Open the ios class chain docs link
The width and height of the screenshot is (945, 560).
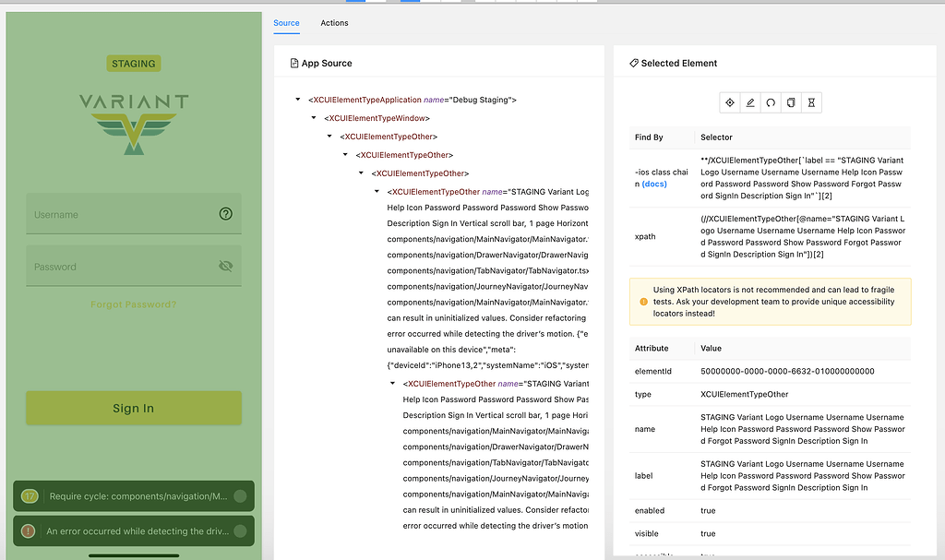653,183
